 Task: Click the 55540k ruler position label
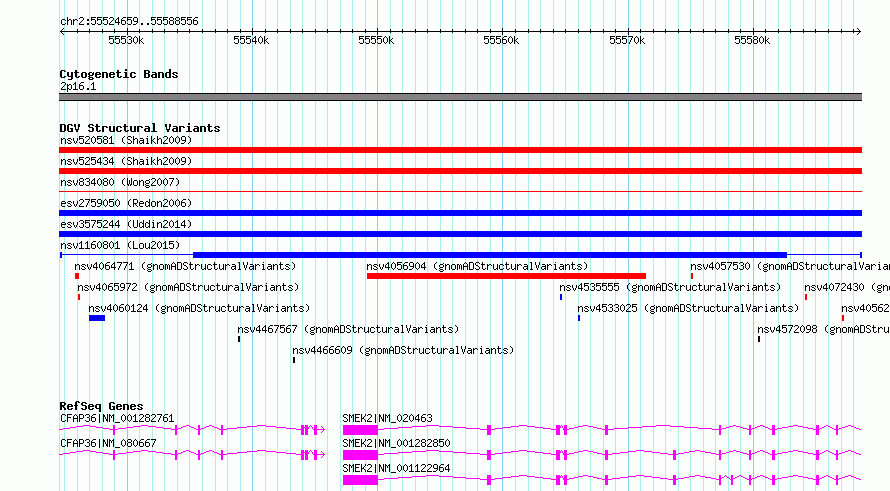pos(251,40)
